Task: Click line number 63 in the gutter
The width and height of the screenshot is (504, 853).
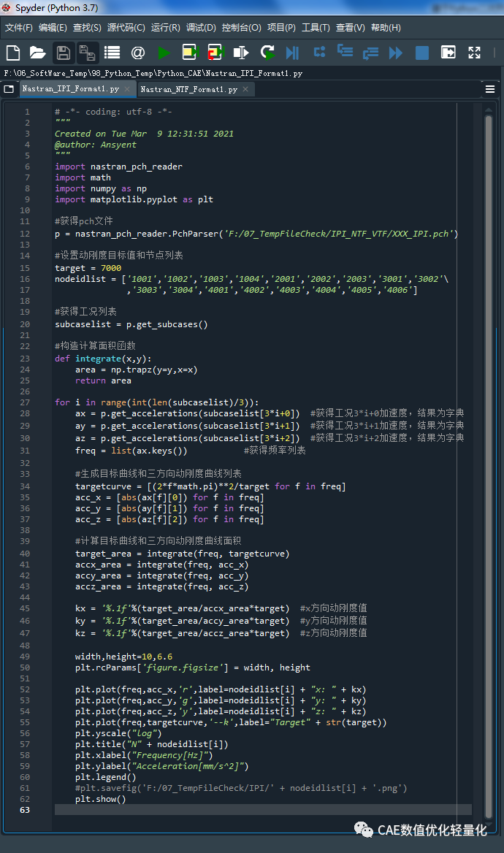Action: [x=25, y=810]
